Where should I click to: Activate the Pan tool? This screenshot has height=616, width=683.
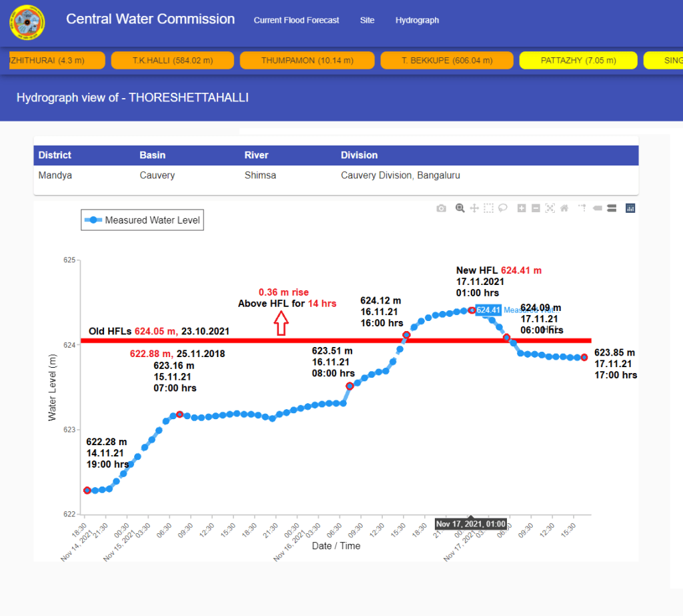click(x=474, y=208)
